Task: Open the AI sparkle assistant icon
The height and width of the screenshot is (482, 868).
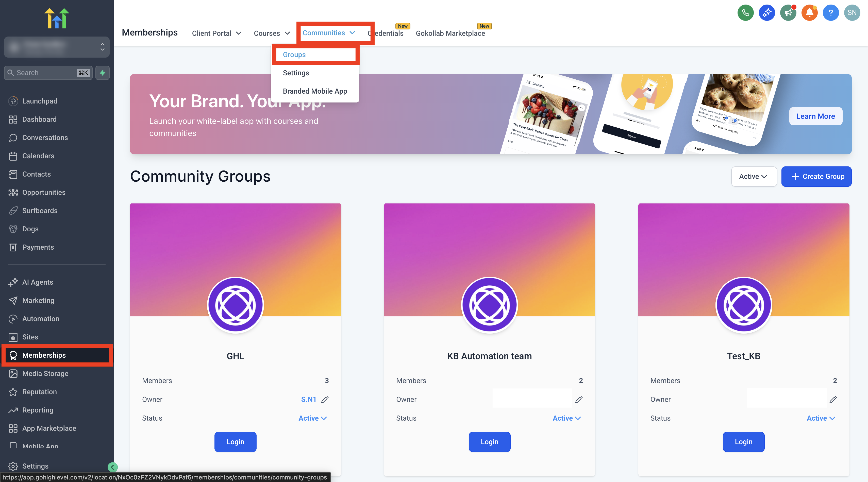Action: [x=766, y=12]
